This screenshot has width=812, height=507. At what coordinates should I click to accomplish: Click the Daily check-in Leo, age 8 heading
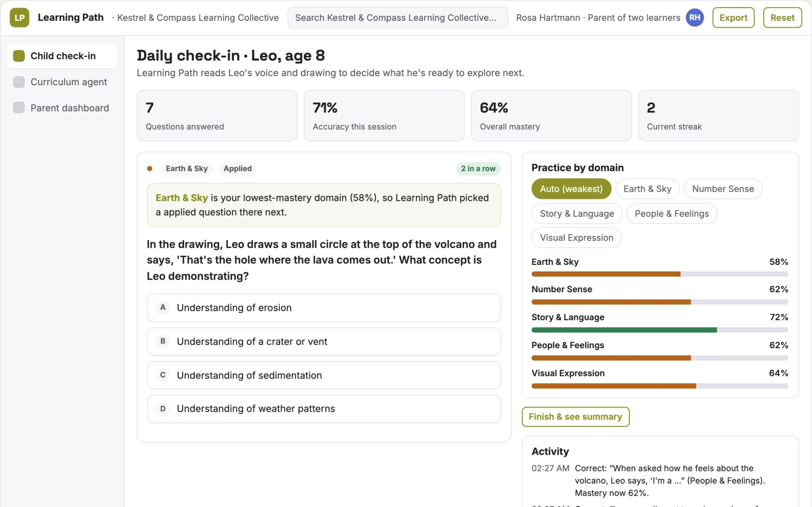tap(231, 55)
